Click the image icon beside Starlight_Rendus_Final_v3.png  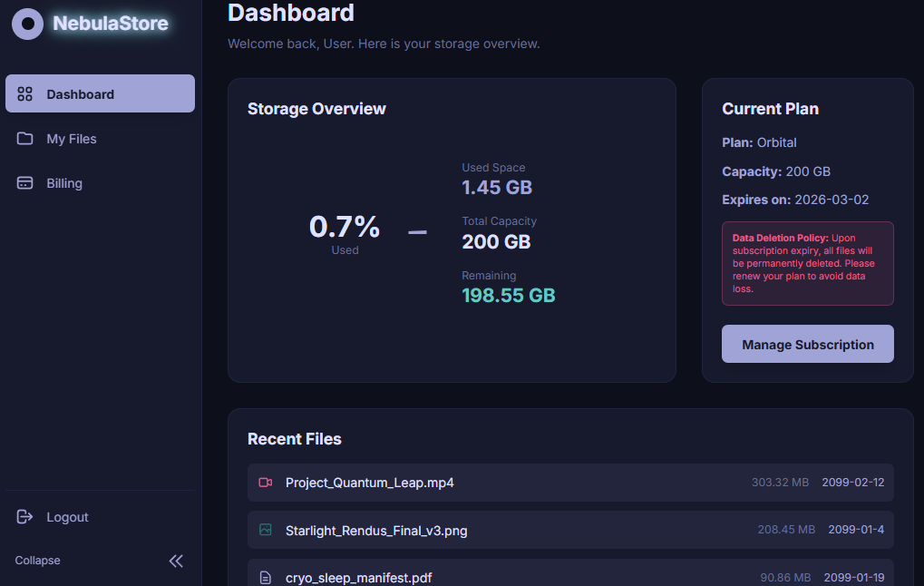[265, 530]
